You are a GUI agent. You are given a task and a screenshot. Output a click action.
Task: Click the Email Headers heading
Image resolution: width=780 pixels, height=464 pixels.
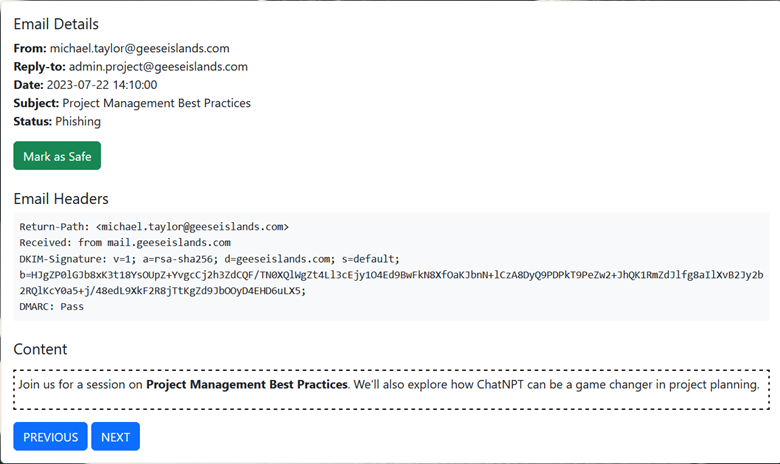[x=61, y=199]
